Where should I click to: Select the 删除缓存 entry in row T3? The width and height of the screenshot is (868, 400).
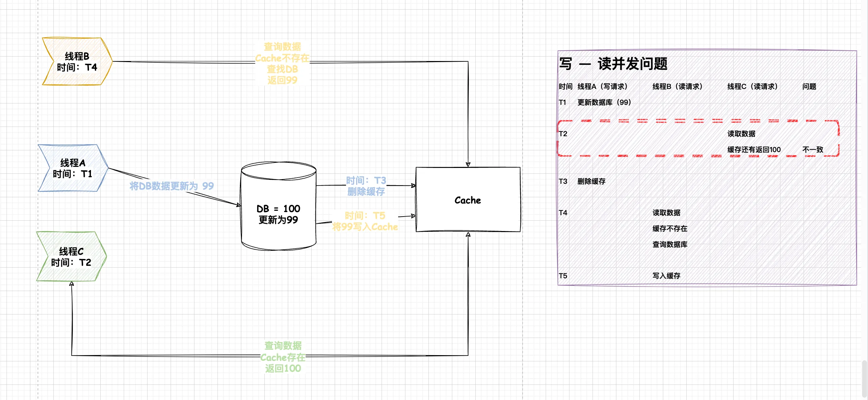coord(591,181)
